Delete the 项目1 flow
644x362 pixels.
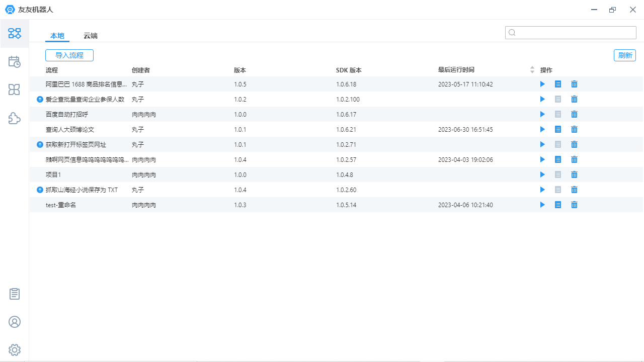[x=574, y=174]
